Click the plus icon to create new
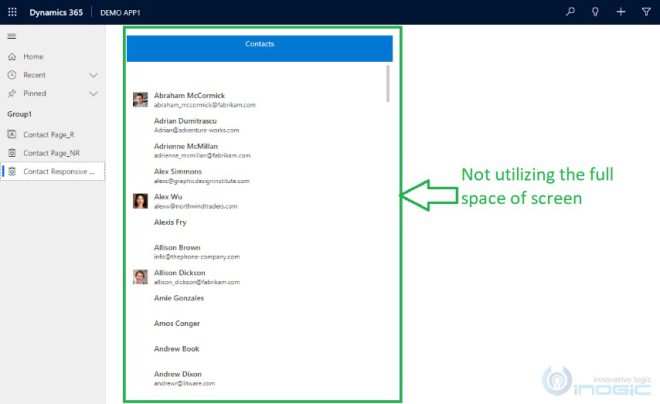Screen dimensions: 660x404 [x=621, y=12]
